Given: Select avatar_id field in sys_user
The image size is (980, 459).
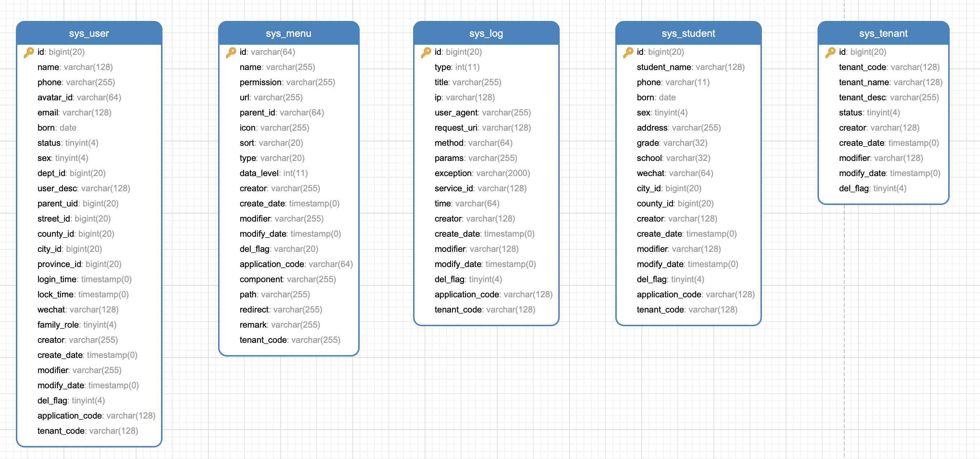Looking at the screenshot, I should [79, 97].
